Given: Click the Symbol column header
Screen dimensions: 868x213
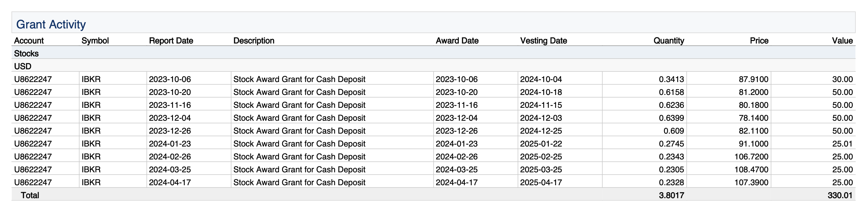Looking at the screenshot, I should click(95, 41).
